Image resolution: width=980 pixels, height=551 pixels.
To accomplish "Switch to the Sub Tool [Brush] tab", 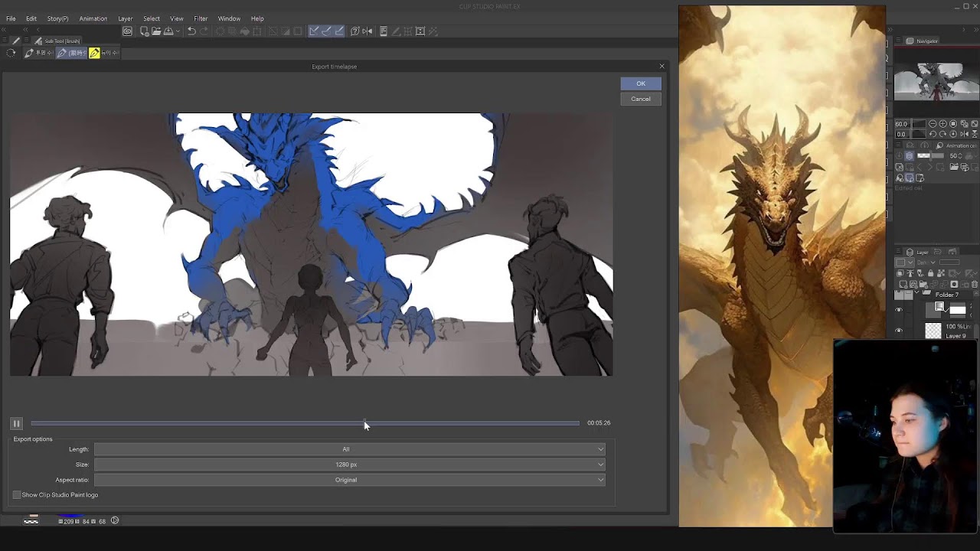I will coord(58,41).
